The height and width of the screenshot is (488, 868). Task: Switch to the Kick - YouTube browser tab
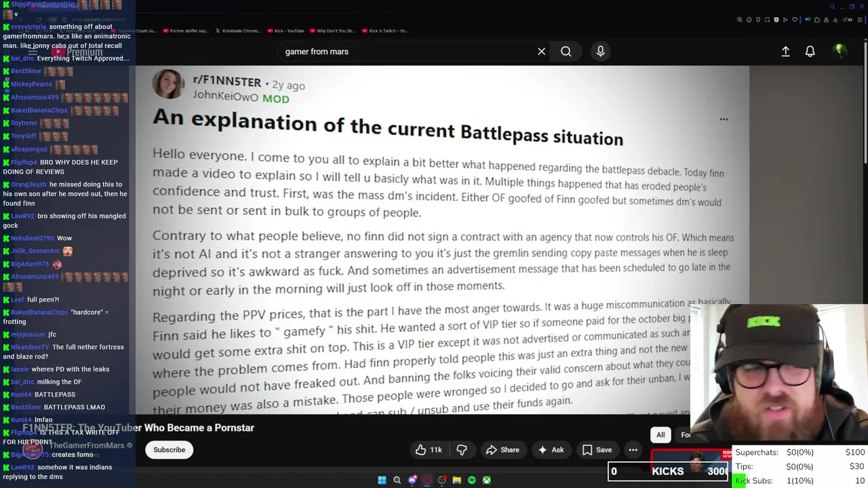click(285, 30)
